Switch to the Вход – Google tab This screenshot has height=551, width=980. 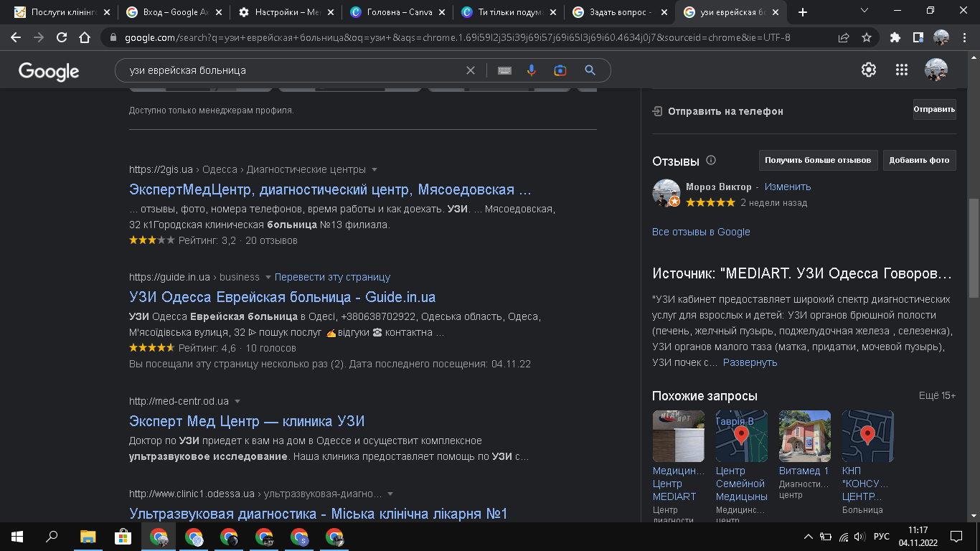click(171, 12)
